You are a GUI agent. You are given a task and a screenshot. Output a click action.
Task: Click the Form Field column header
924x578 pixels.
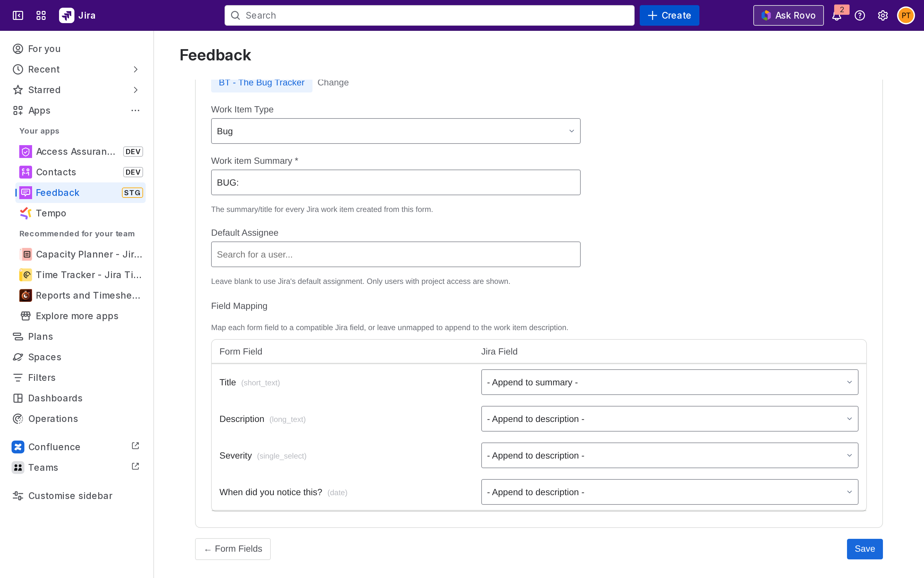click(x=241, y=352)
